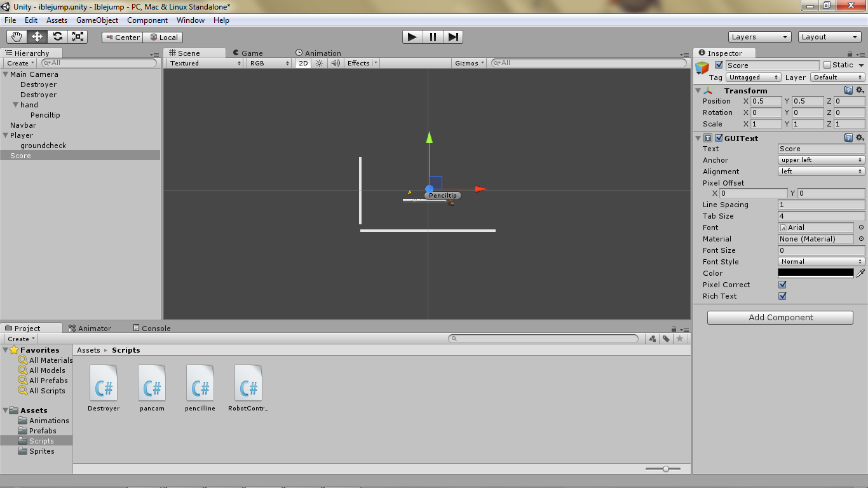
Task: Toggle scene audio speaker icon
Action: 336,63
